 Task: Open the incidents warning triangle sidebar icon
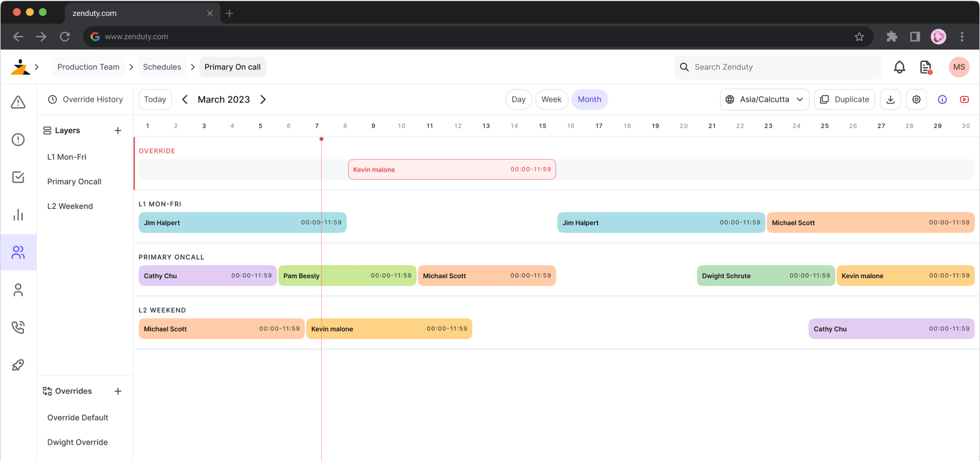[x=18, y=103]
